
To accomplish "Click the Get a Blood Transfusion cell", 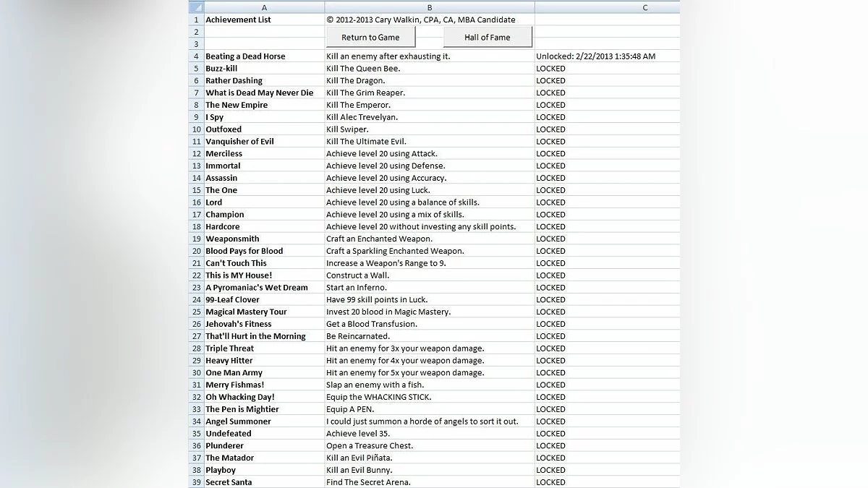I will click(430, 324).
